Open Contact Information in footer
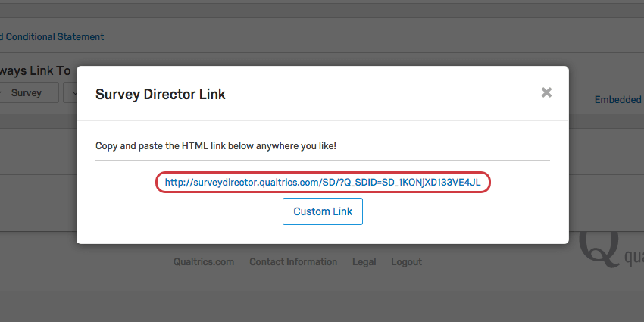 tap(293, 261)
